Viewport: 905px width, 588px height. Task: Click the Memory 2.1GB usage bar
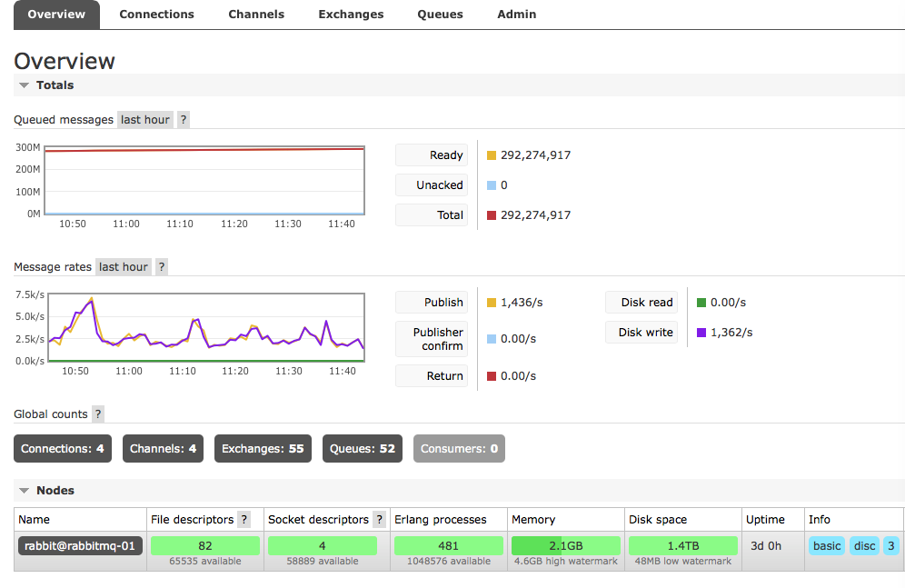[565, 546]
